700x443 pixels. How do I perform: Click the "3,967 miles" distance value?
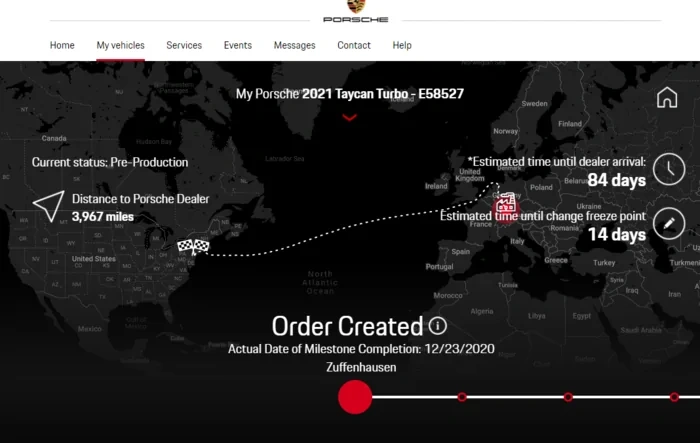[x=103, y=217]
